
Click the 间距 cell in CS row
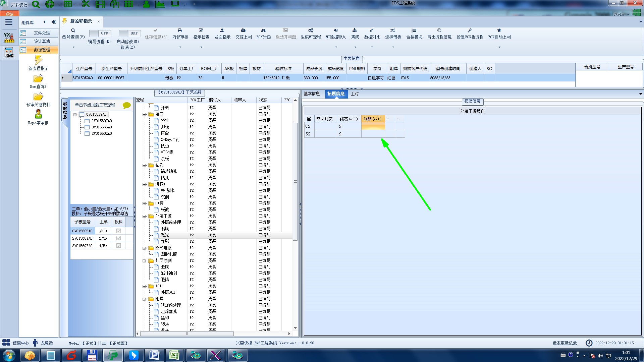373,126
